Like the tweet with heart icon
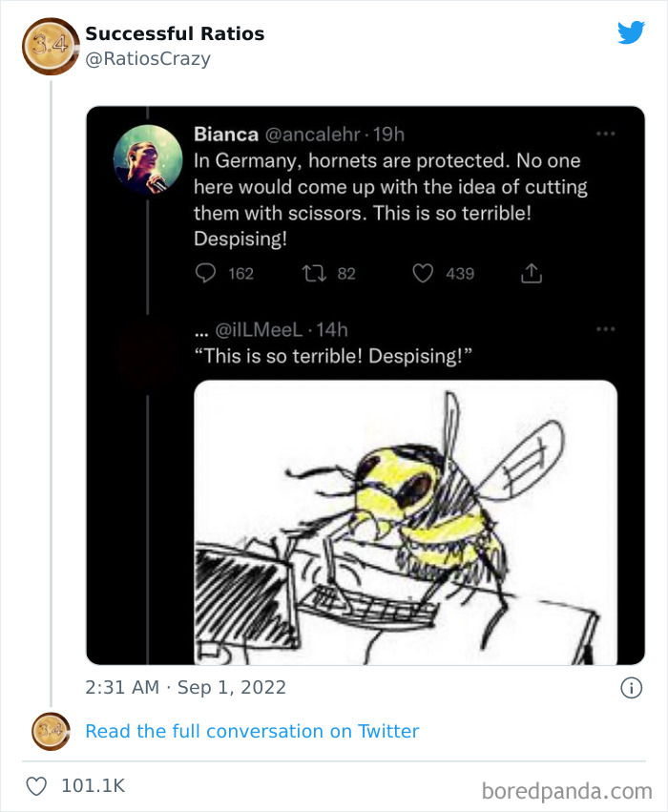This screenshot has height=812, width=668. (36, 786)
